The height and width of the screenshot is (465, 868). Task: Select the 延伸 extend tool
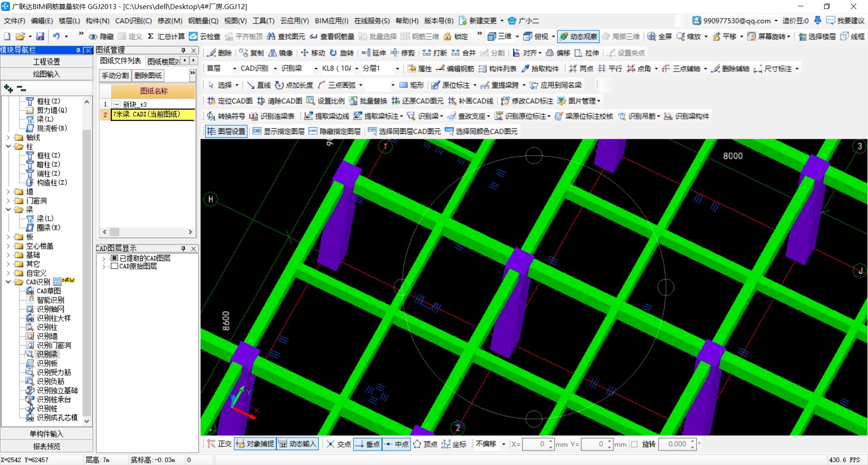(x=374, y=53)
